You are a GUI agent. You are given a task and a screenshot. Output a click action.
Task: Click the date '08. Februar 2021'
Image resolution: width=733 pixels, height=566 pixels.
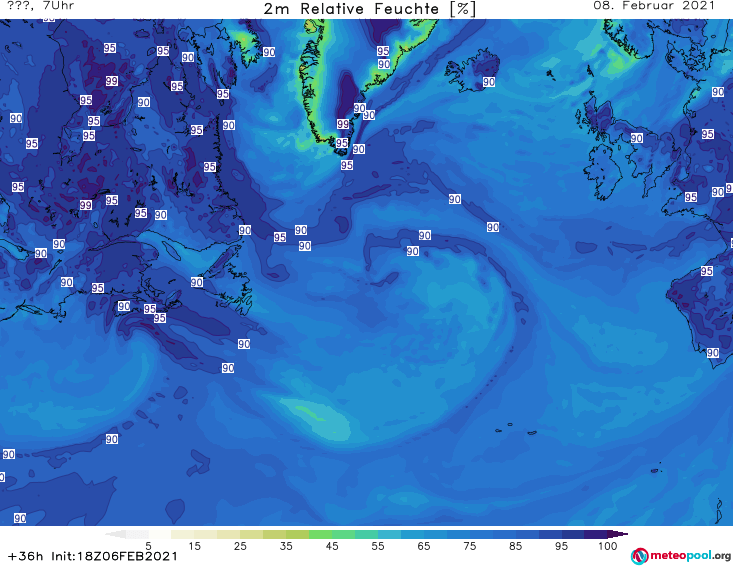pos(654,6)
